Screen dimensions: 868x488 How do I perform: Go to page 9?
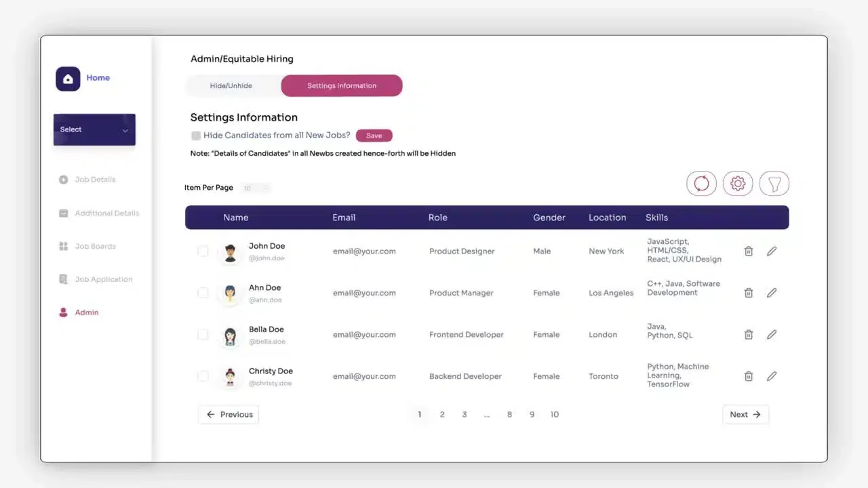click(x=532, y=415)
